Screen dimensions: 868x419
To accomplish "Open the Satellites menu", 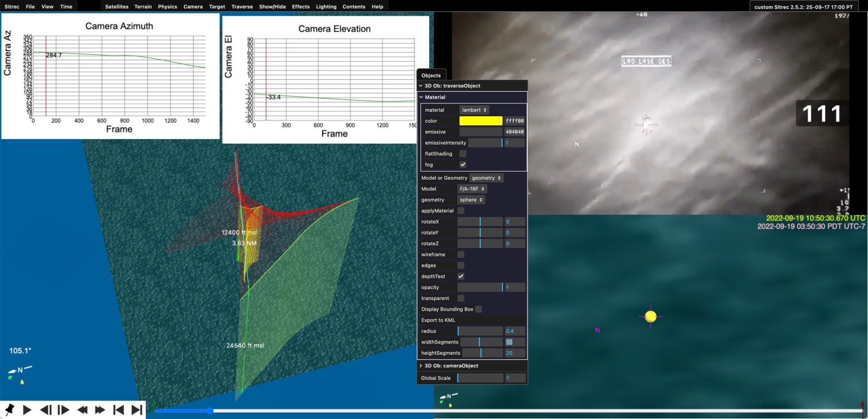I will 117,7.
